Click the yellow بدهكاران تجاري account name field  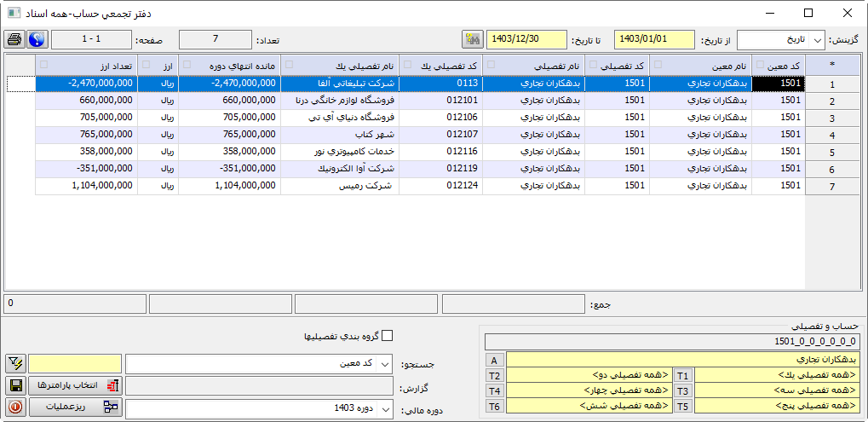[683, 360]
